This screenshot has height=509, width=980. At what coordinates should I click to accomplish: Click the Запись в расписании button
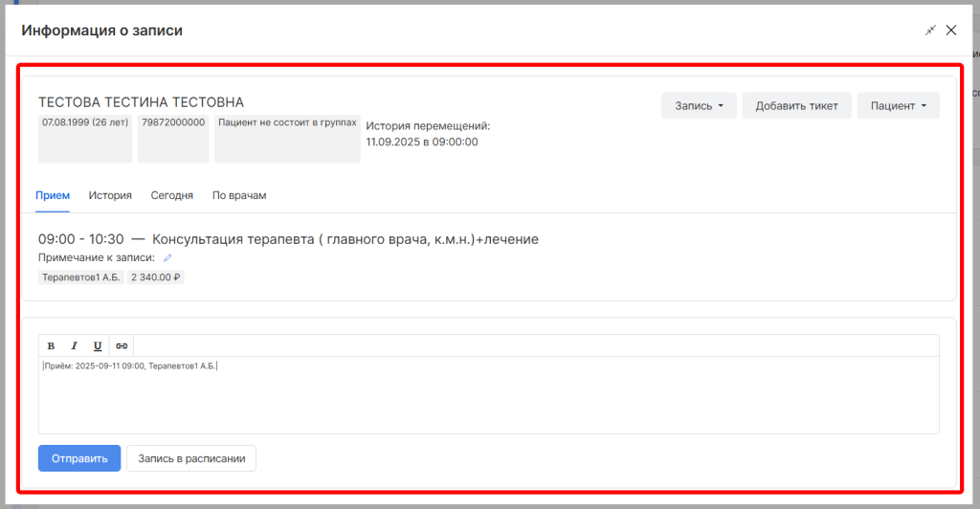click(x=191, y=458)
